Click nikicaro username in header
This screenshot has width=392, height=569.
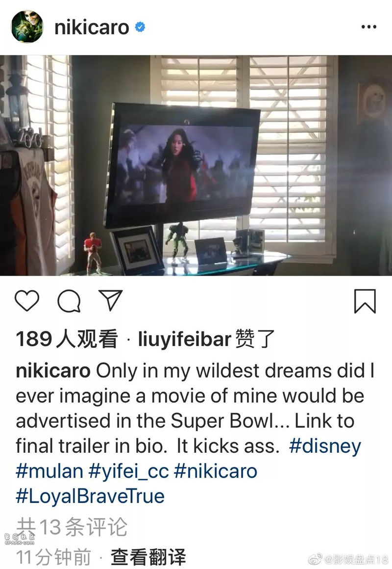[92, 27]
